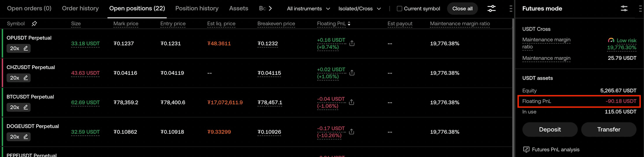Edit leverage pencil icon for BTCUSDT
The image size is (644, 157).
[26, 107]
